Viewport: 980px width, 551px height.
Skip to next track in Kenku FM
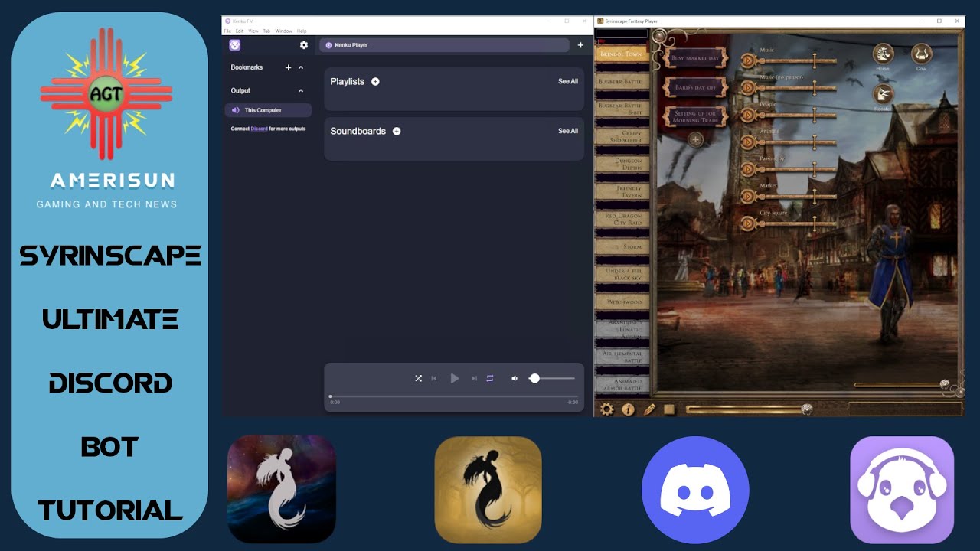click(474, 378)
